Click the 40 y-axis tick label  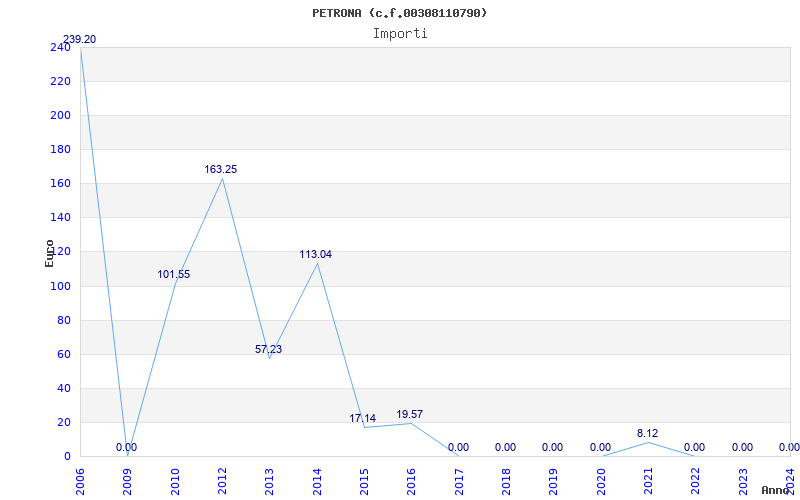coord(63,389)
